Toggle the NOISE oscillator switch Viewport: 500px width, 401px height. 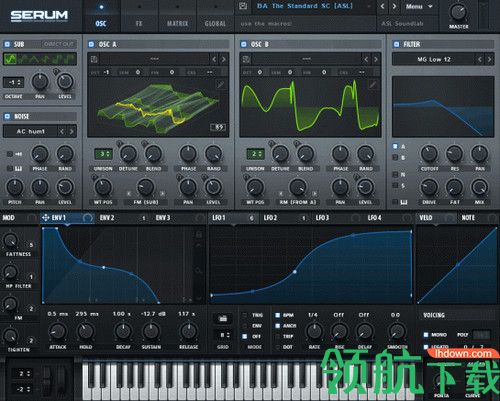pos(7,116)
